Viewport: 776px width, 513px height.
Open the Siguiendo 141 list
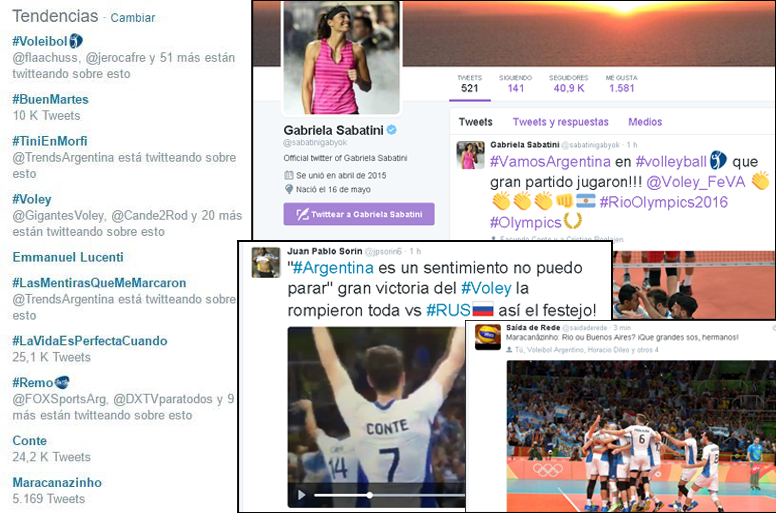(x=516, y=84)
